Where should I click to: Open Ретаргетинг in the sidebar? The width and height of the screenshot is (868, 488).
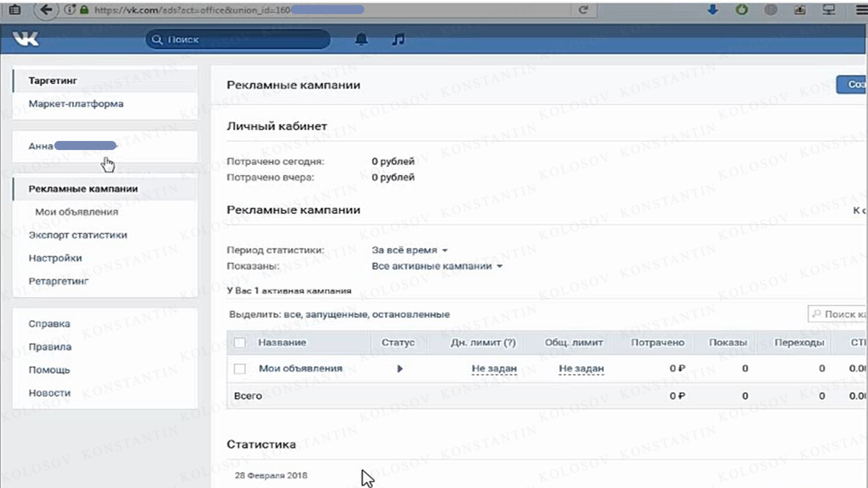pyautogui.click(x=58, y=281)
